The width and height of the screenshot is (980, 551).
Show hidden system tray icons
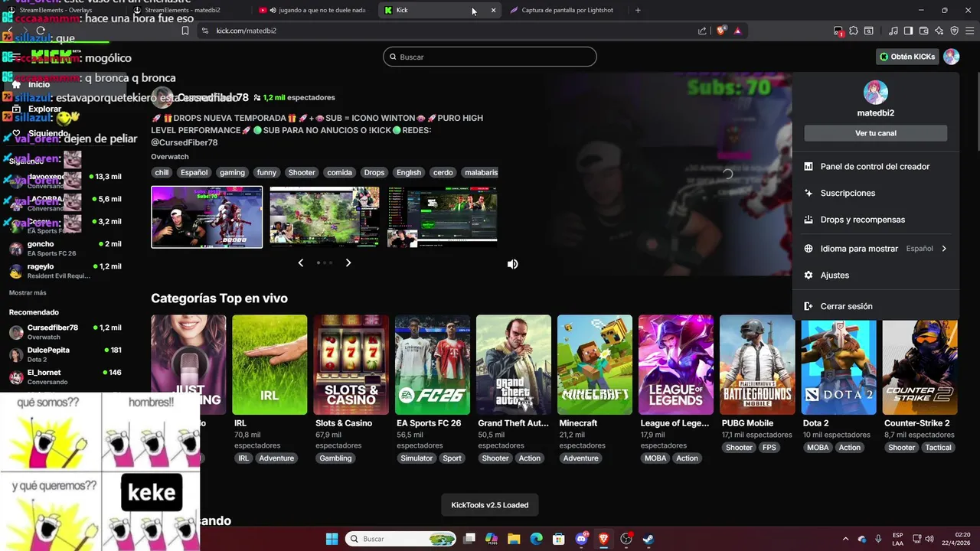tap(845, 539)
